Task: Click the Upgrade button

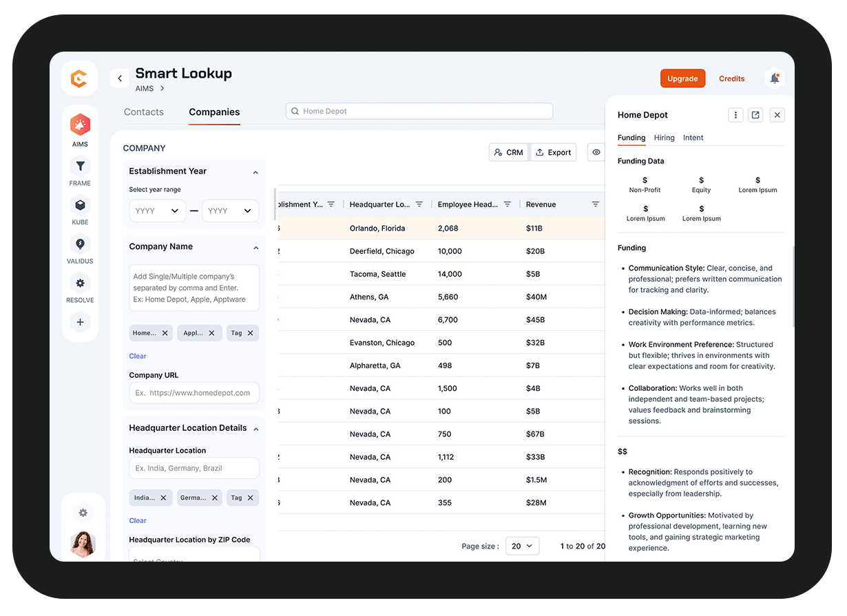Action: 682,78
